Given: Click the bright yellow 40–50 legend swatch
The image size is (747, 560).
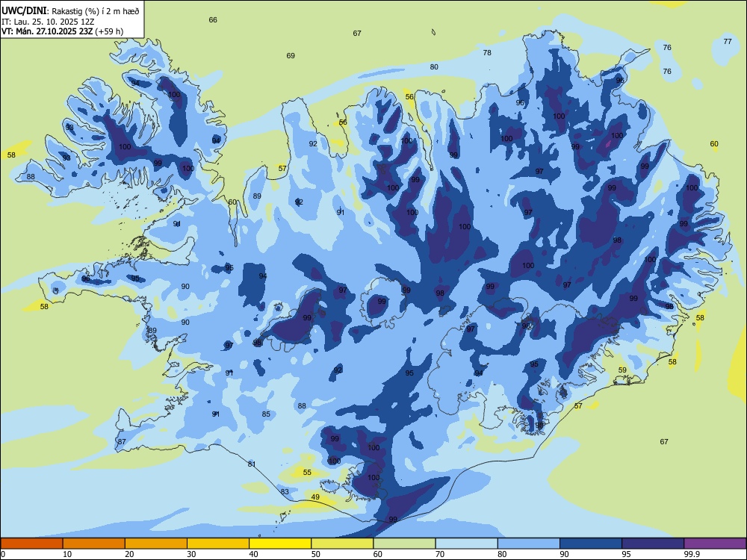Looking at the screenshot, I should 280,544.
